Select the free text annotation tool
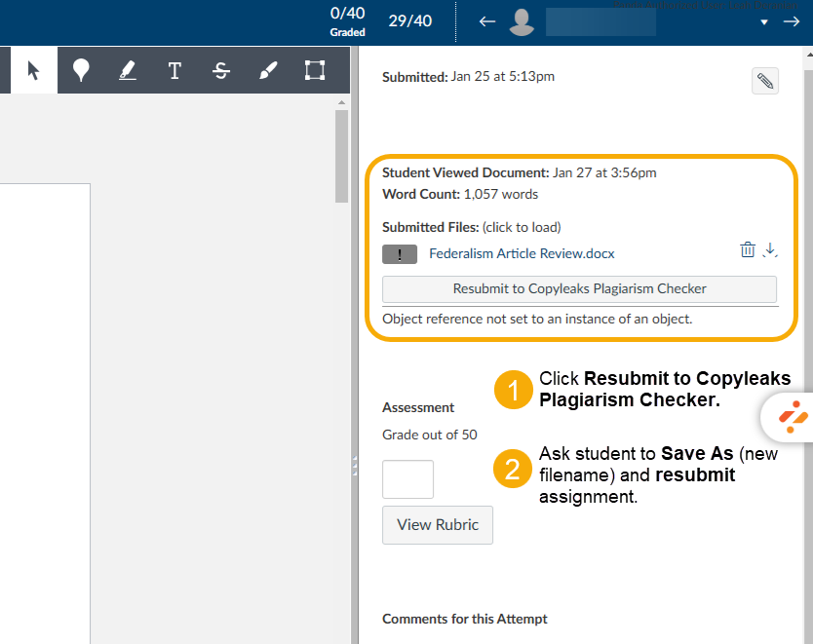This screenshot has width=813, height=644. tap(174, 70)
